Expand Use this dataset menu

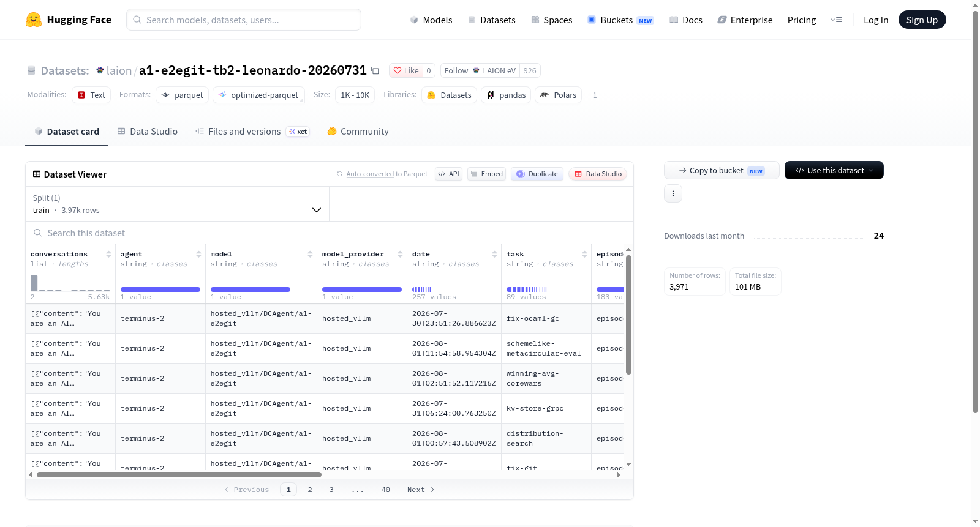(x=834, y=170)
